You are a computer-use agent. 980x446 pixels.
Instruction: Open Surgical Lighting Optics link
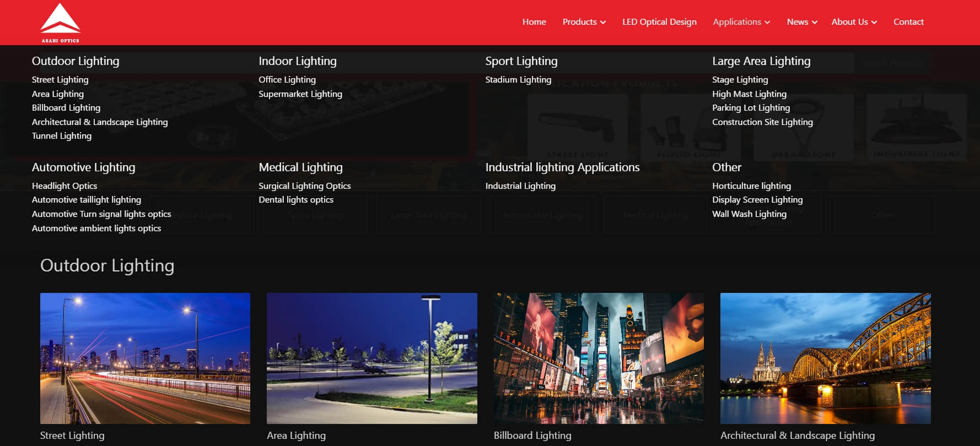coord(305,186)
